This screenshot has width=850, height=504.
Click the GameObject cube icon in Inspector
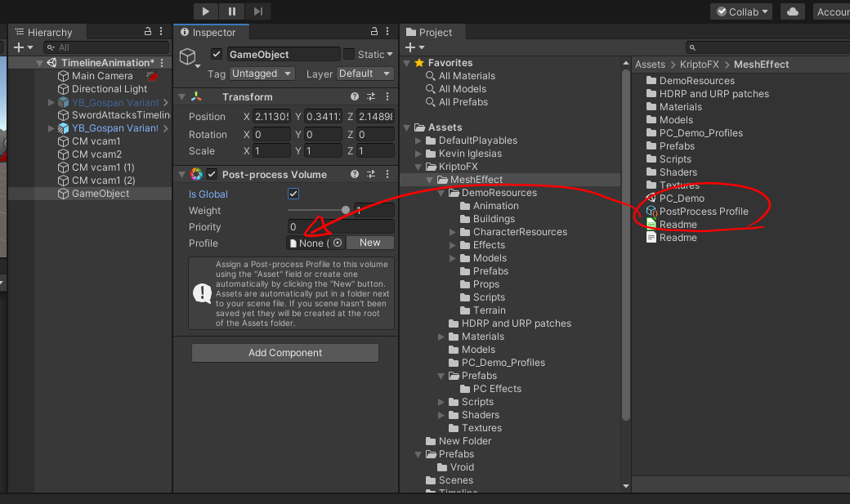[x=187, y=56]
